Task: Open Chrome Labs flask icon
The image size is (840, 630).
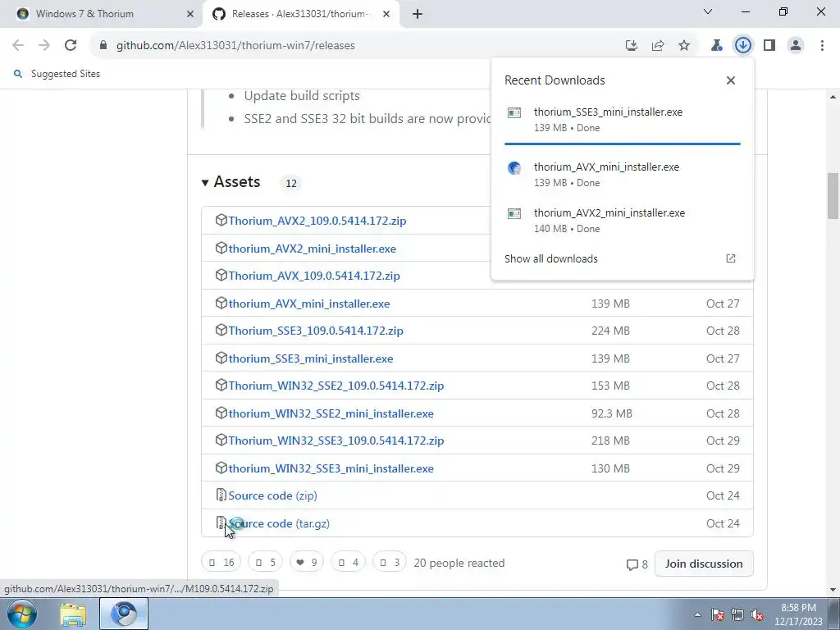Action: [x=716, y=46]
